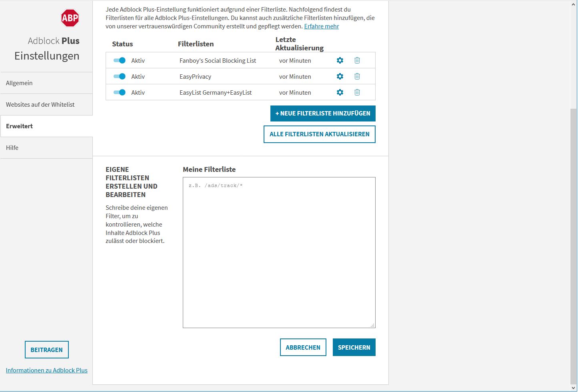Click the page scrollbar down arrow
The image size is (578, 392).
(x=574, y=388)
